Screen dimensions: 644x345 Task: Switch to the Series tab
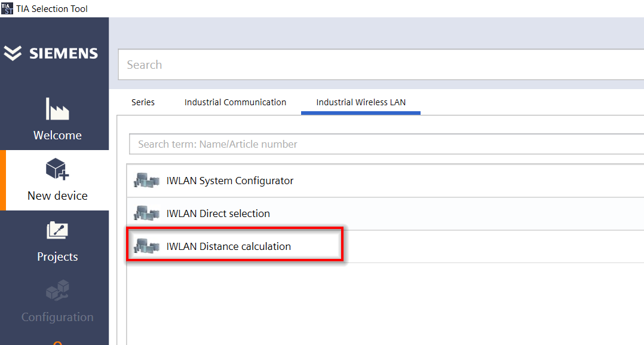[143, 102]
